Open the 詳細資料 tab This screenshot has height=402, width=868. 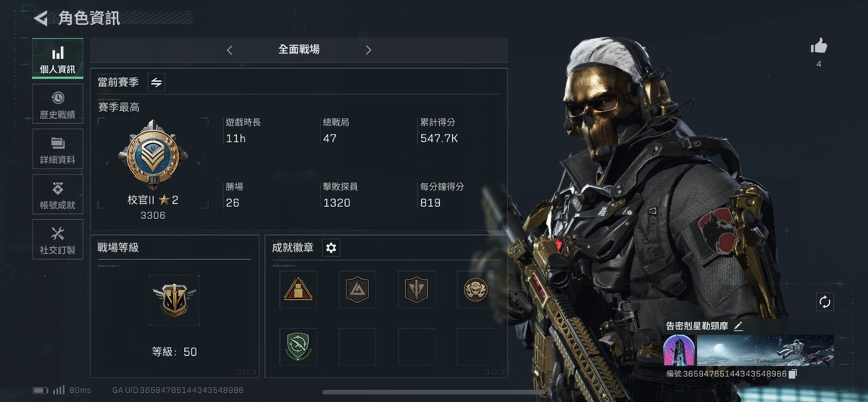(57, 149)
